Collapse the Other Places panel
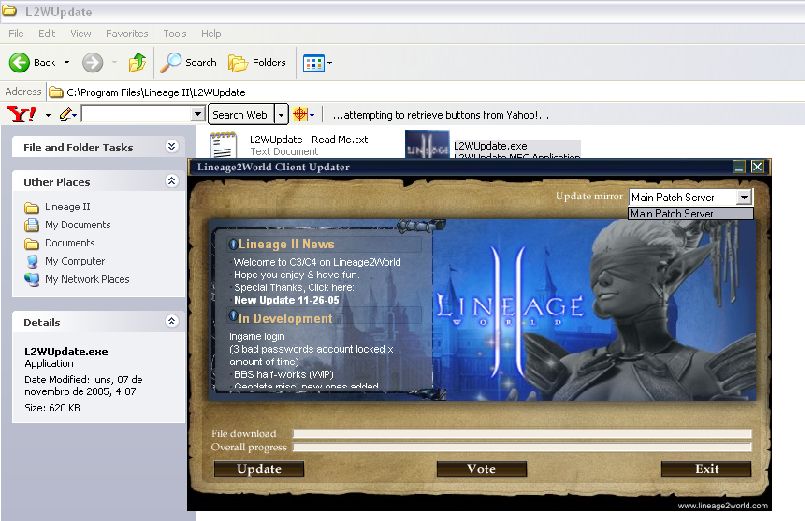Image resolution: width=805 pixels, height=521 pixels. click(171, 181)
